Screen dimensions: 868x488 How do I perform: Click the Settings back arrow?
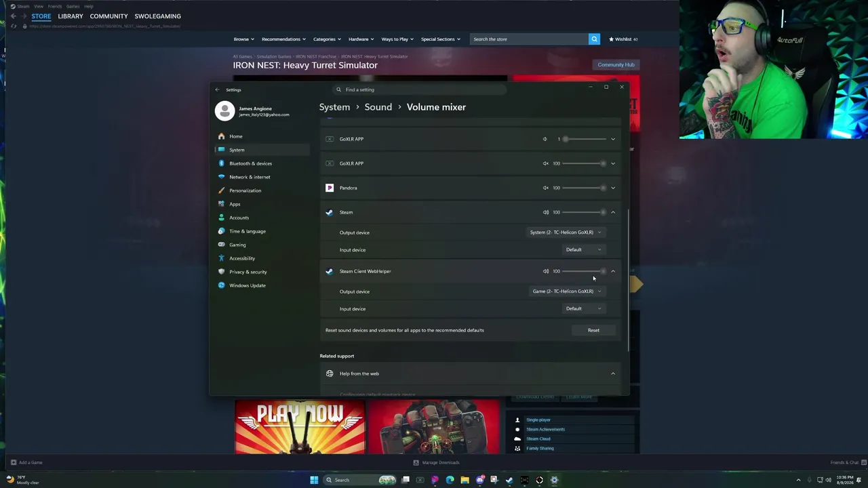coord(217,89)
